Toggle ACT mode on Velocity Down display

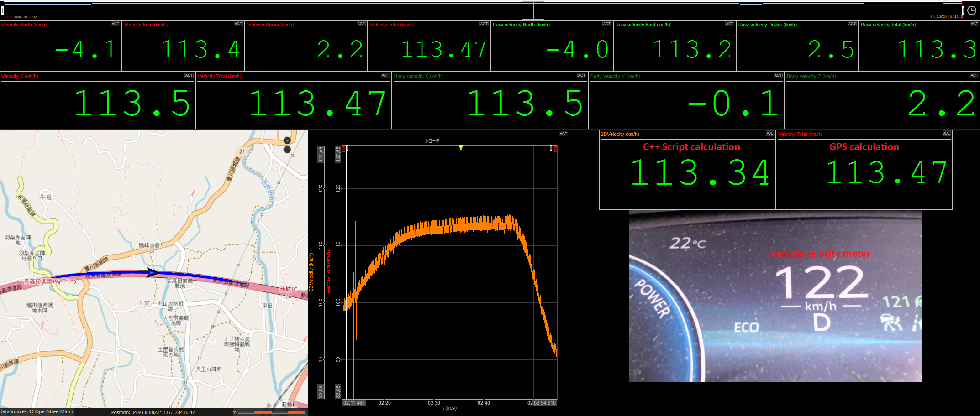click(x=361, y=24)
